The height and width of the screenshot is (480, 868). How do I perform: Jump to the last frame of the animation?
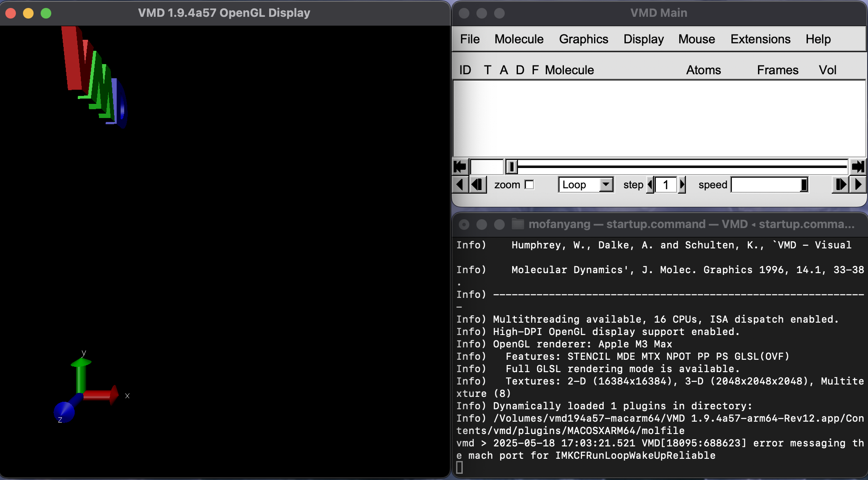pos(858,167)
